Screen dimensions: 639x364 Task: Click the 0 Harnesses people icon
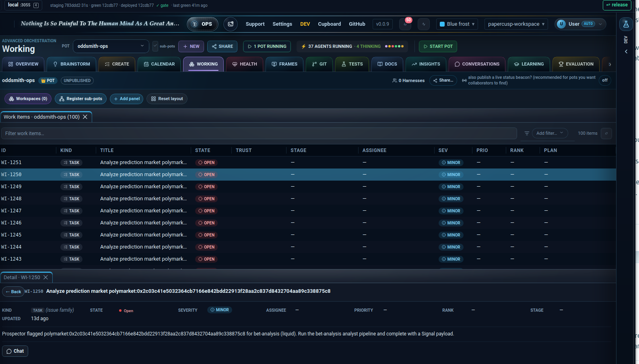click(395, 80)
